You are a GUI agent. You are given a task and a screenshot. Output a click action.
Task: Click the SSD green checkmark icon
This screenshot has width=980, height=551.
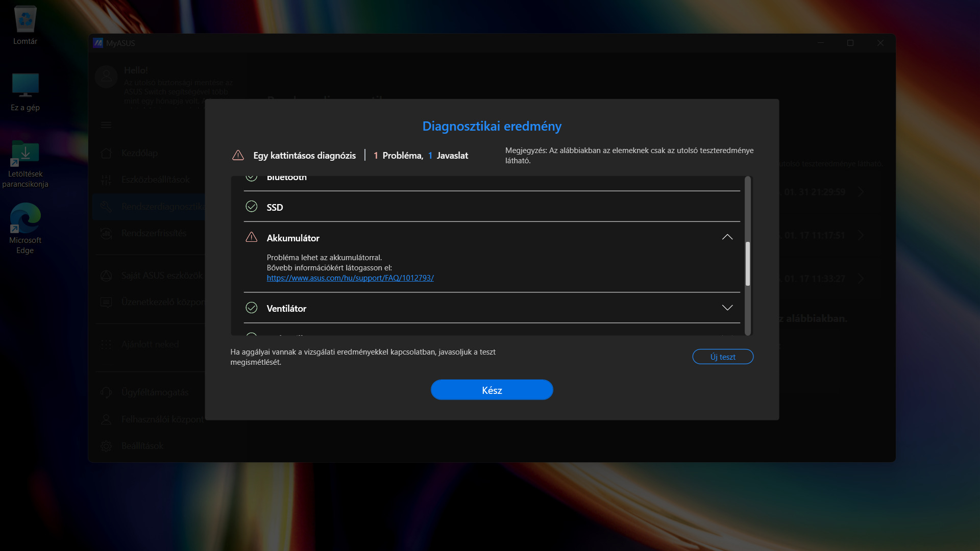click(x=251, y=207)
